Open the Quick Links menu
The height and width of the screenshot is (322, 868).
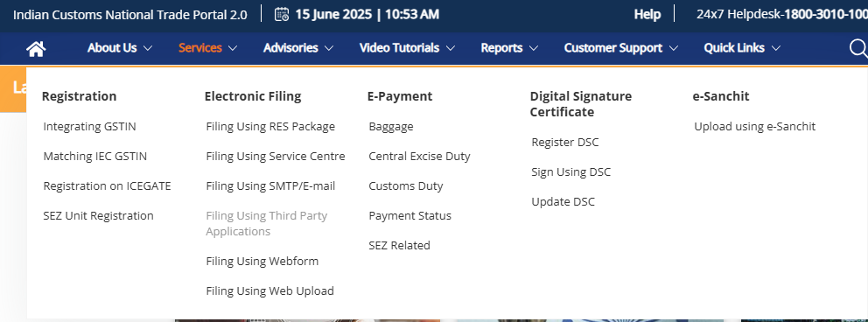click(734, 48)
